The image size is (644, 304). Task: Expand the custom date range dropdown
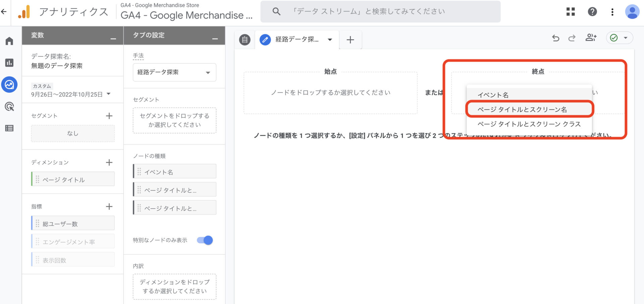click(108, 94)
